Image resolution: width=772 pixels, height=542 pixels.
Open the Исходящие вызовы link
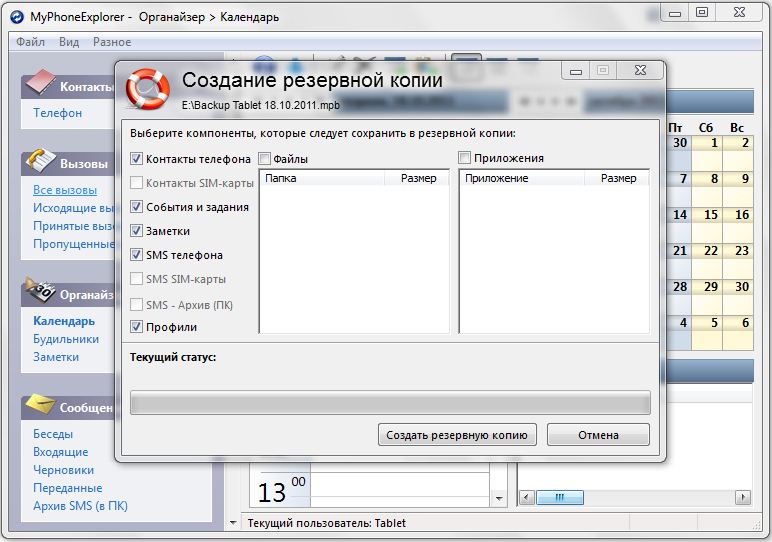point(74,208)
